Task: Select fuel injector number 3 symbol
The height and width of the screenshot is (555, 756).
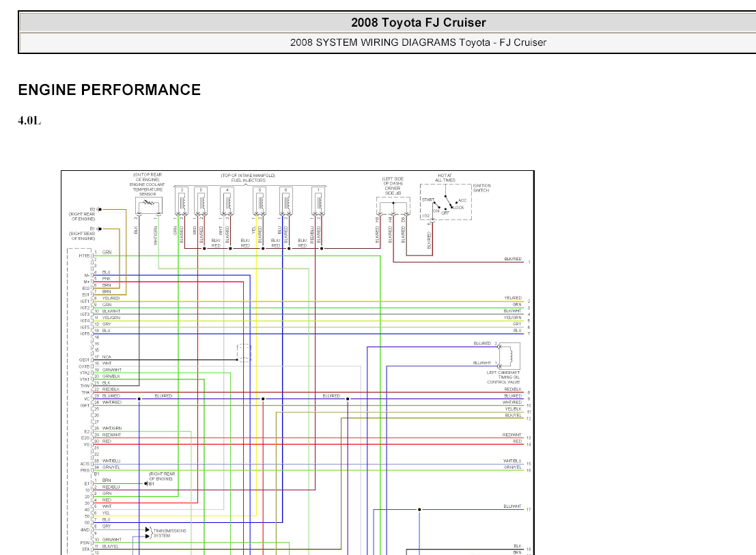Action: pyautogui.click(x=201, y=201)
